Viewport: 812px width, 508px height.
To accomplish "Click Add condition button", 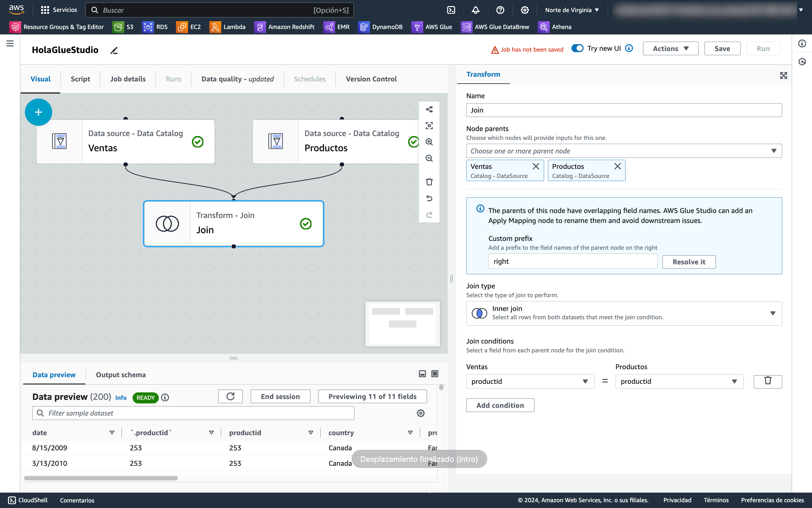I will pos(500,405).
